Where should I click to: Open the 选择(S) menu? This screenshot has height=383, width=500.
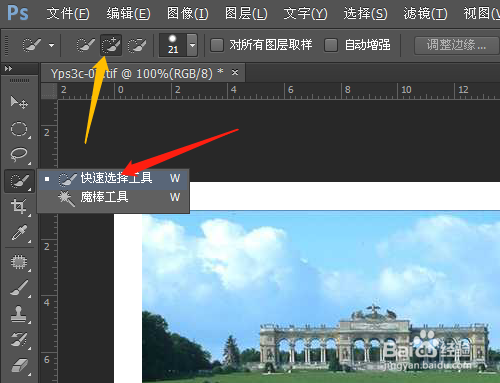(365, 14)
